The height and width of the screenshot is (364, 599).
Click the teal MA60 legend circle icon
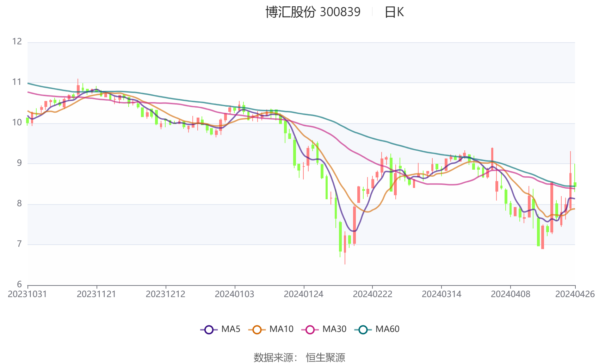pyautogui.click(x=363, y=330)
